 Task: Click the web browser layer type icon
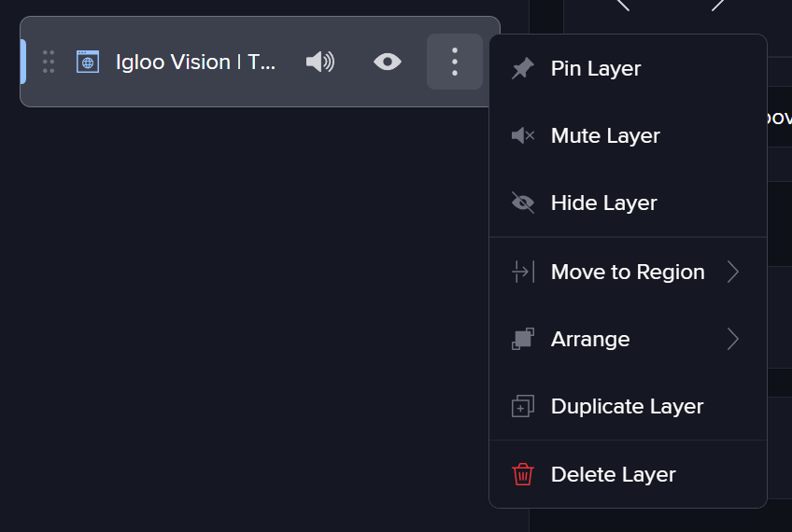88,62
